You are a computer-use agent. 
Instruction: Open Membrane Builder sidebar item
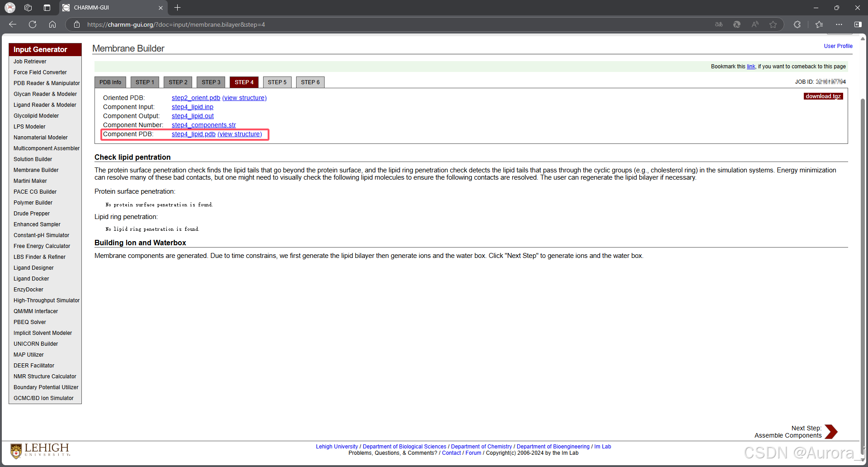(x=36, y=170)
